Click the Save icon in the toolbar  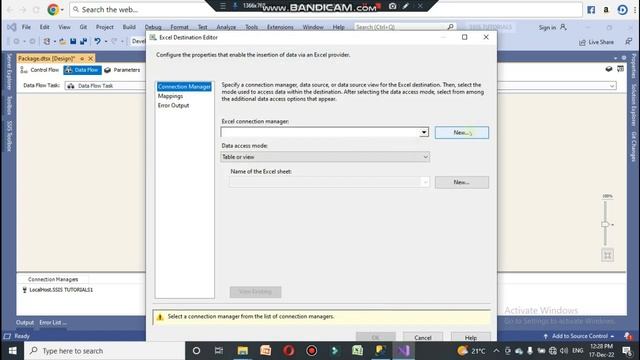(73, 41)
